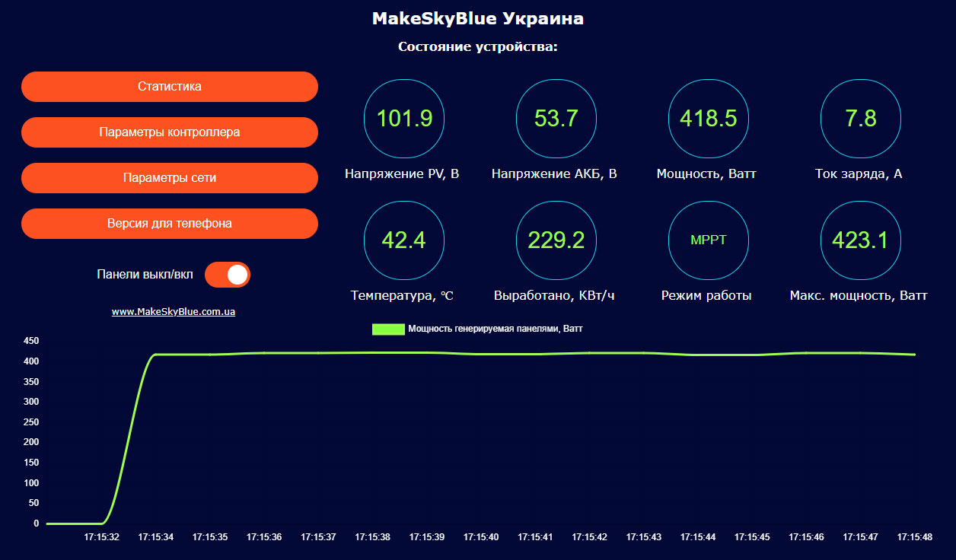Click the generated energy gauge 229.2
The width and height of the screenshot is (956, 560).
pos(556,240)
